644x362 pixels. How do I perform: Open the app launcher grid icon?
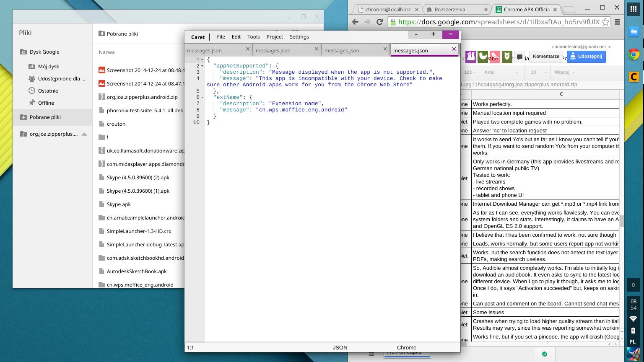(x=633, y=10)
